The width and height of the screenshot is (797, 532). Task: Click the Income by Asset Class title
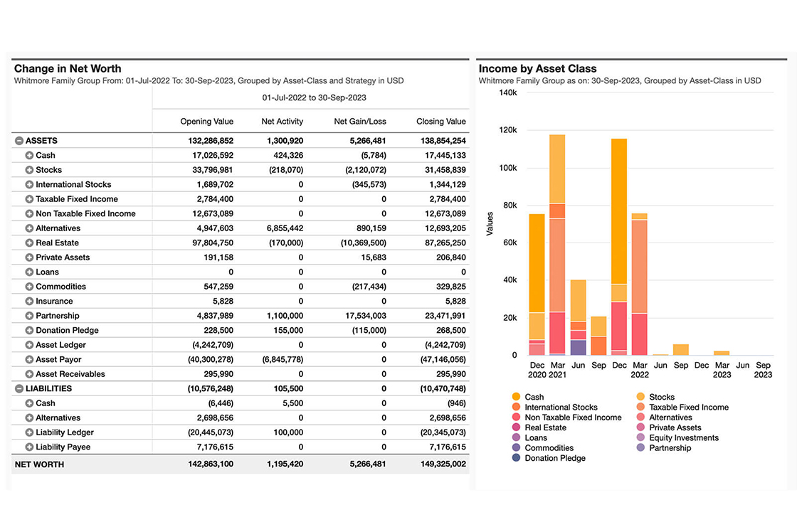click(537, 69)
